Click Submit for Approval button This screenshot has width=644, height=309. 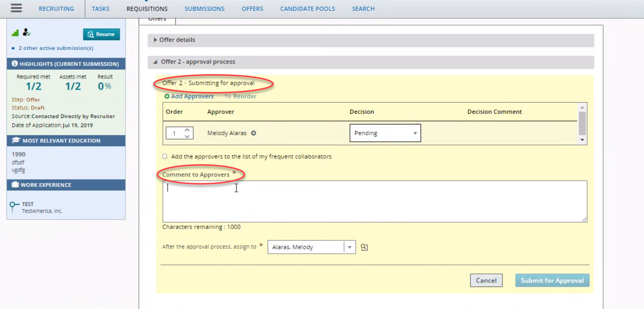click(552, 280)
